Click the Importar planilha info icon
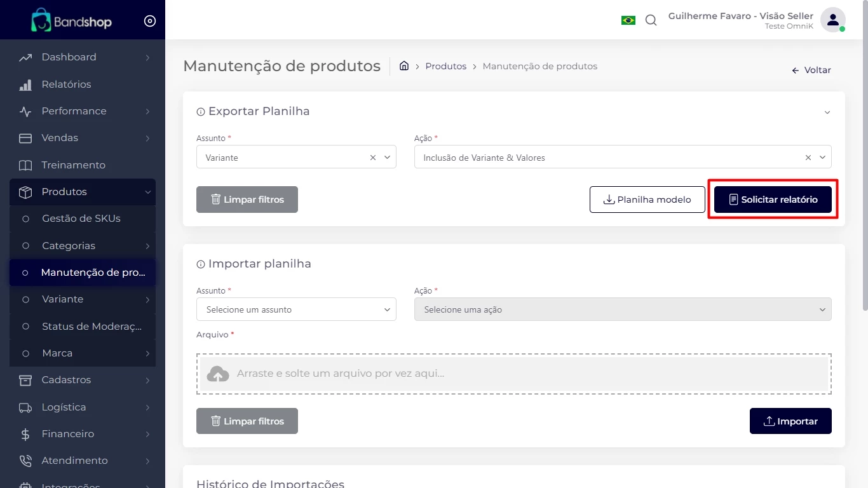868x488 pixels. coord(201,264)
